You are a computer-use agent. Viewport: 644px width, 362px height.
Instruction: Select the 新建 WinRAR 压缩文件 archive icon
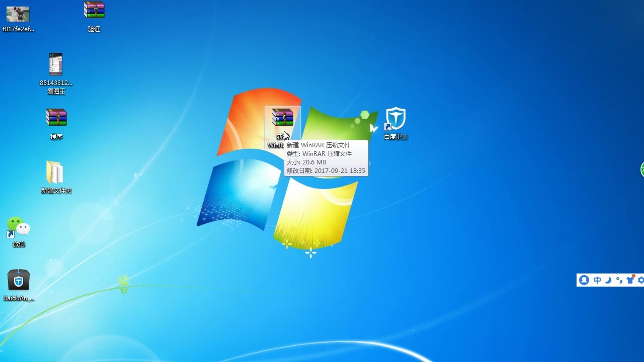tap(283, 118)
